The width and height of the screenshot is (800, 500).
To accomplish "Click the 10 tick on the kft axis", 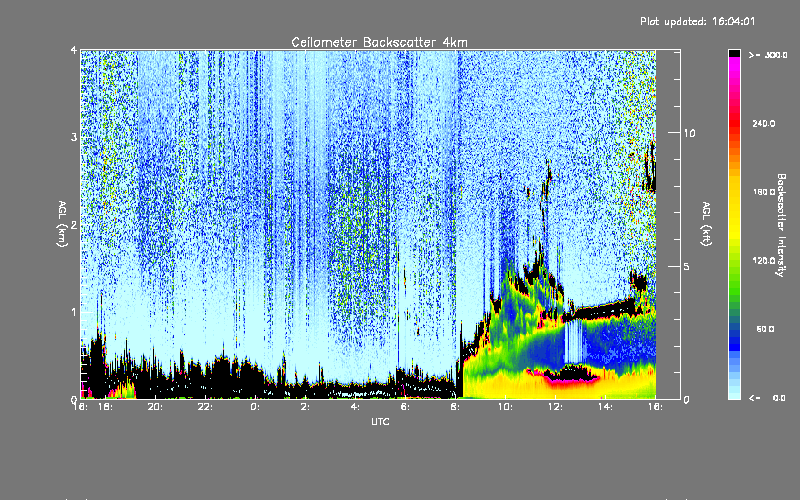I will 689,133.
